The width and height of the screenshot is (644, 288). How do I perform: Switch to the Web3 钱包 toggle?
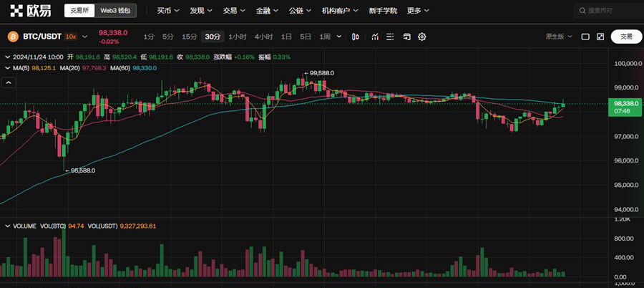(x=114, y=11)
